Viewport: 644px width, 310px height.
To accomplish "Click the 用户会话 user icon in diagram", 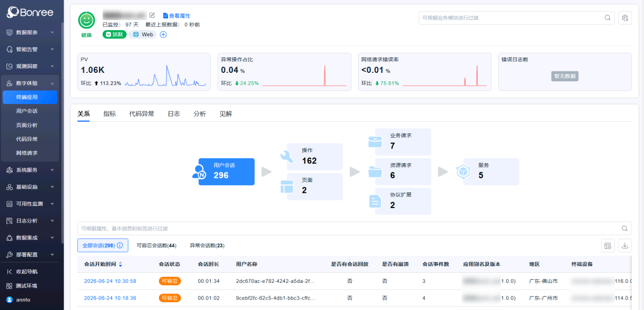I will 199,172.
